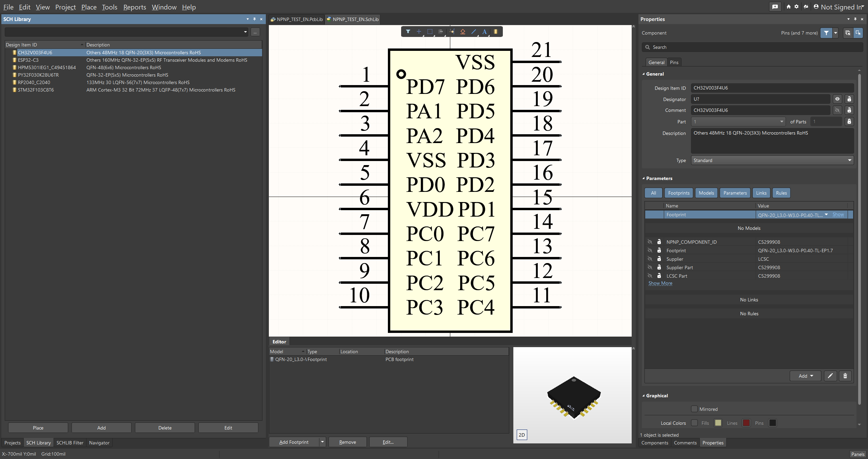Viewport: 868px width, 459px height.
Task: Select the Selection Filter tool in canvas toolbar
Action: pyautogui.click(x=408, y=32)
